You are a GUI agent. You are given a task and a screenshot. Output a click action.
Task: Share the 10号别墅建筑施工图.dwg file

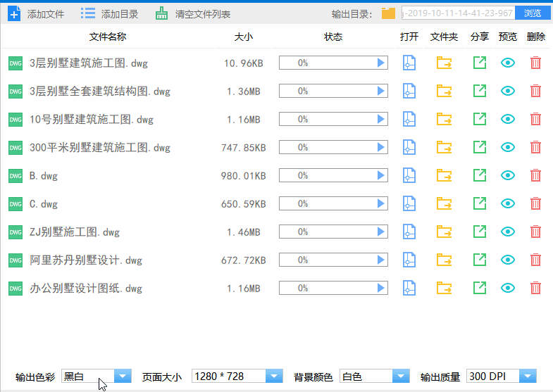tap(480, 120)
